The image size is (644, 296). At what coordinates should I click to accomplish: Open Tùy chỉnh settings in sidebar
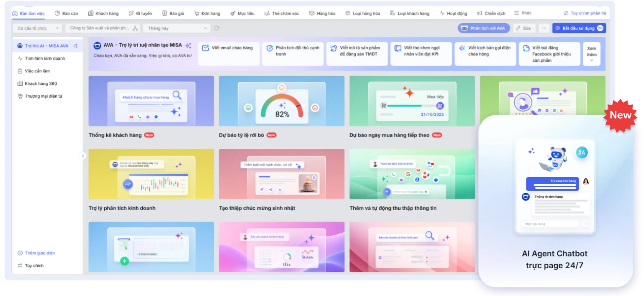[x=34, y=266]
